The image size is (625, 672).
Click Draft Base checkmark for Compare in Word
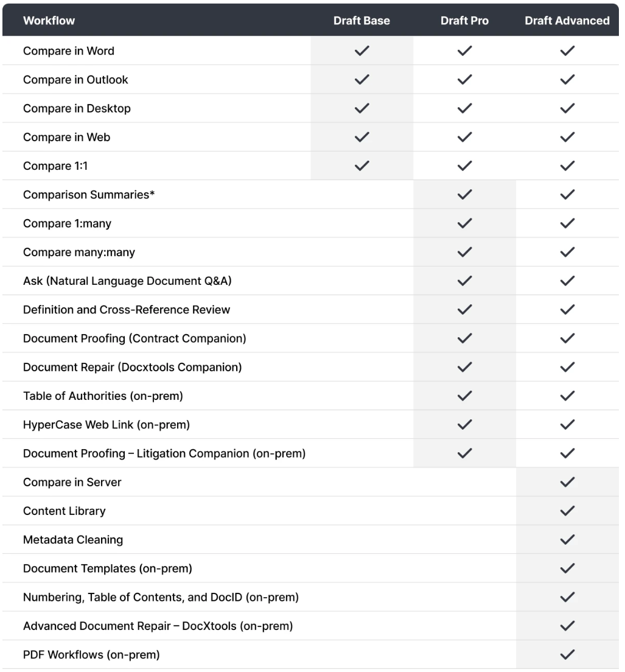click(x=361, y=51)
